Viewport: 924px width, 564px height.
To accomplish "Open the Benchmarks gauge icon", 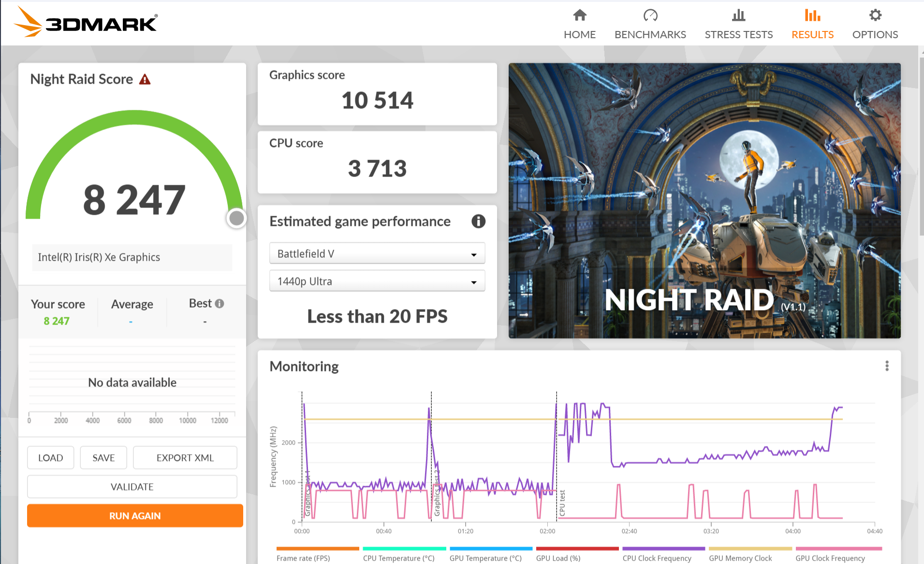I will tap(650, 15).
